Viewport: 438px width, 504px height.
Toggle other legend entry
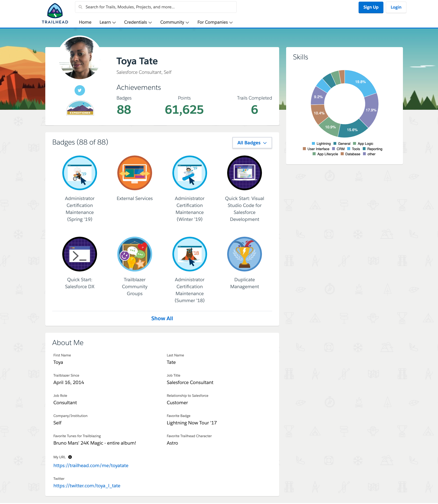[369, 154]
